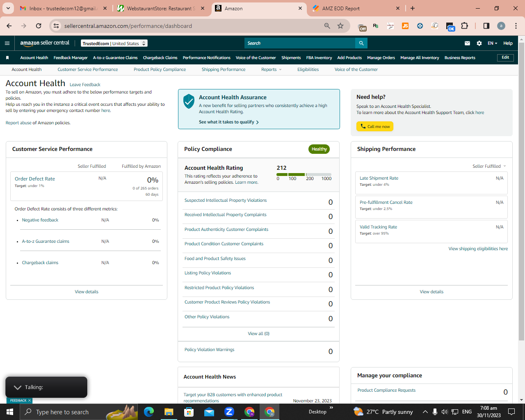Open Product Policy Compliance sub-tab
This screenshot has height=420, width=525.
point(160,70)
